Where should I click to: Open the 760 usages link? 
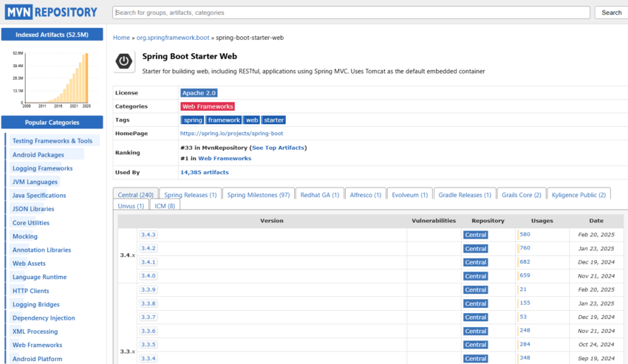tap(525, 248)
